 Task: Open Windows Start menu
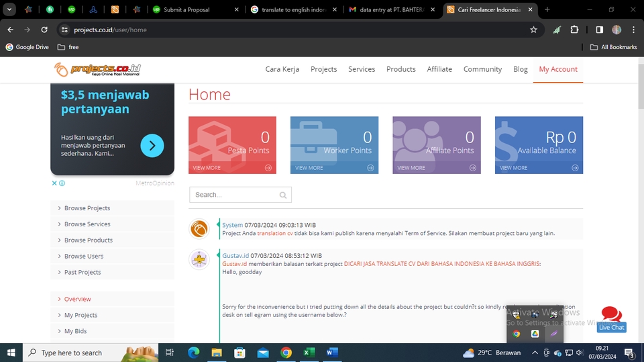11,353
